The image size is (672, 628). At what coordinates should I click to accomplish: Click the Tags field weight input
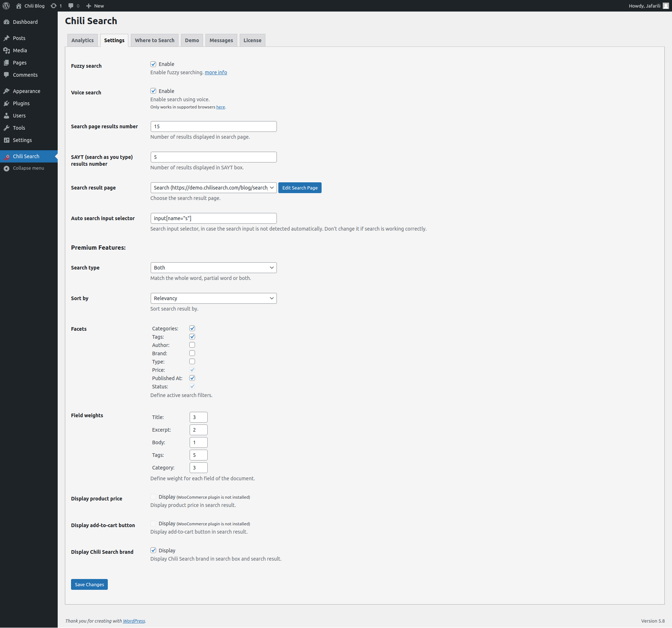click(199, 455)
